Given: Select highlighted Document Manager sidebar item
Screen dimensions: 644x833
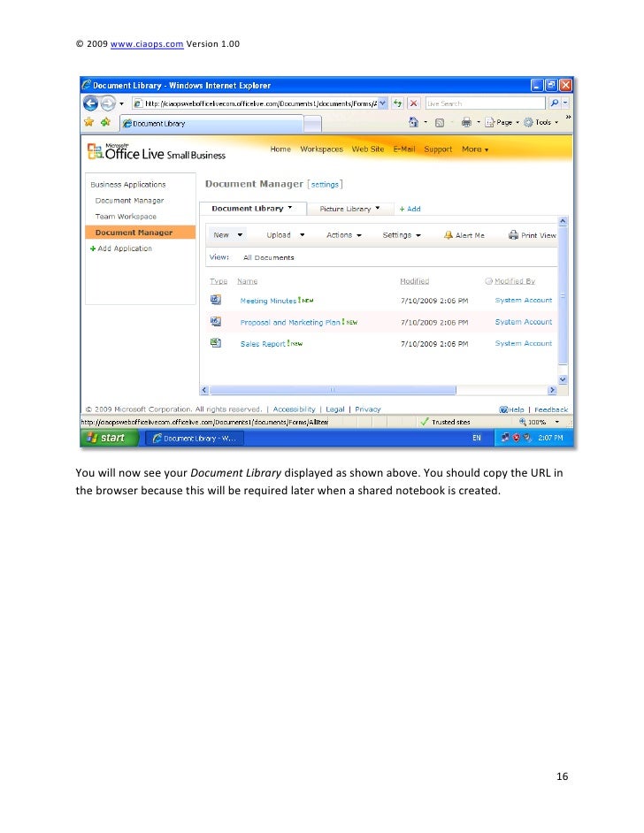Looking at the screenshot, I should click(141, 233).
